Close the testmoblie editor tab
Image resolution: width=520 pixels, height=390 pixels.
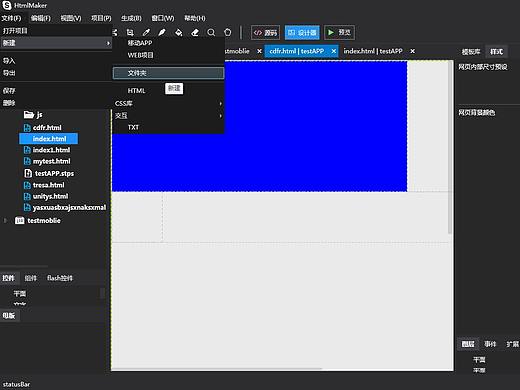259,51
